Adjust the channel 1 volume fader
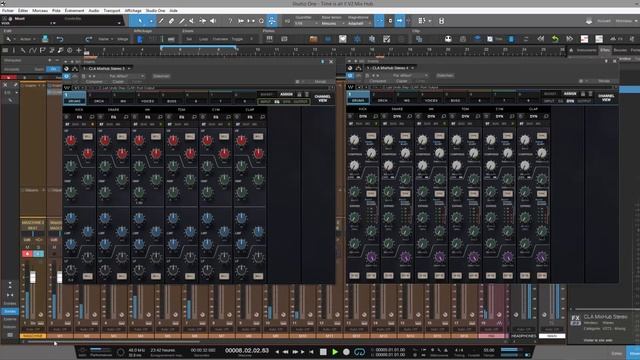 pyautogui.click(x=33, y=277)
